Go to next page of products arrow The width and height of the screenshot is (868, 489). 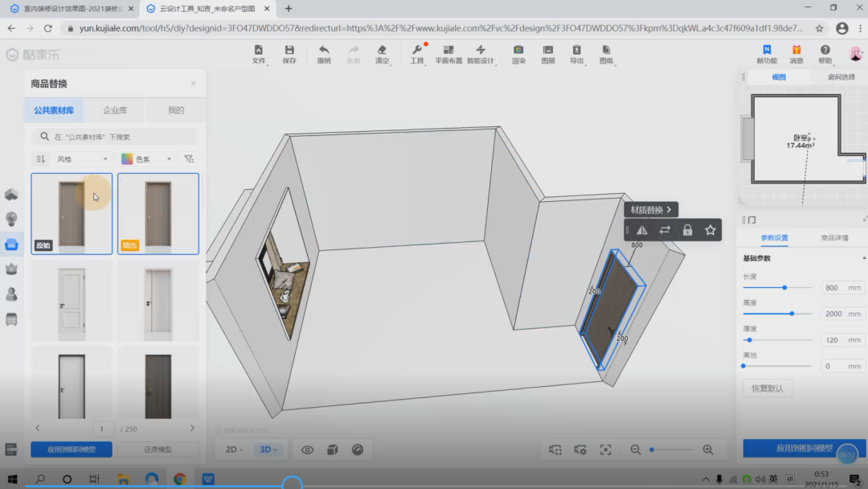tap(192, 428)
